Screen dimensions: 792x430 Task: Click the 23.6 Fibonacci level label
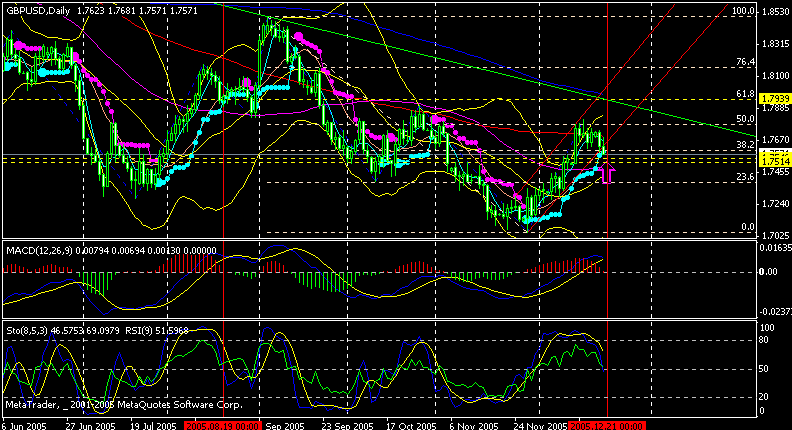pyautogui.click(x=745, y=177)
